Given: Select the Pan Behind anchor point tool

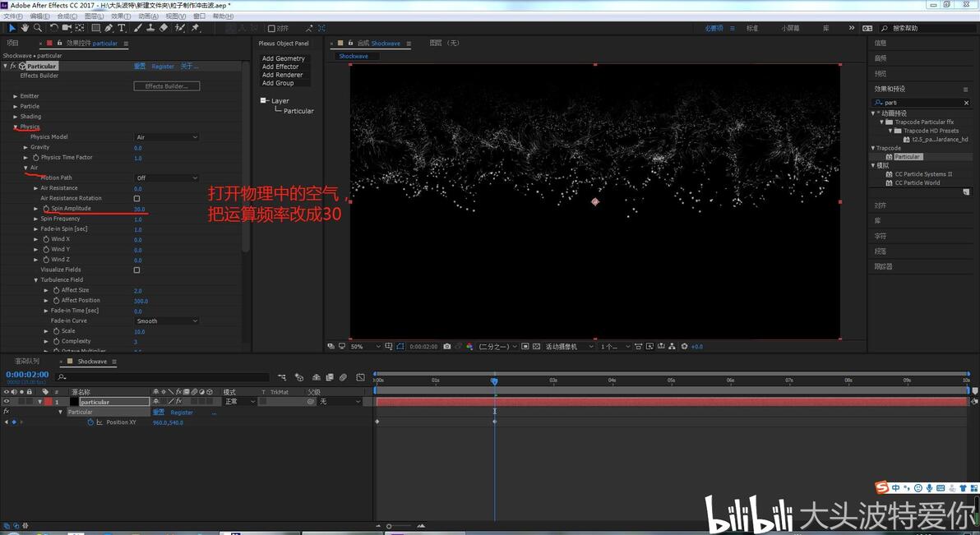Looking at the screenshot, I should pyautogui.click(x=80, y=28).
